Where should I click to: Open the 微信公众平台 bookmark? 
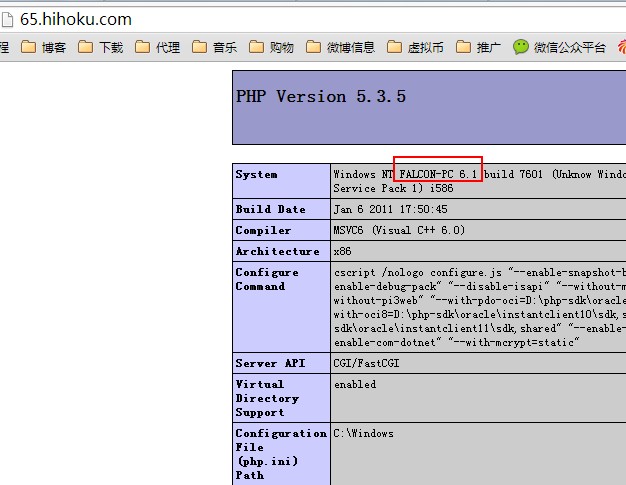(559, 47)
